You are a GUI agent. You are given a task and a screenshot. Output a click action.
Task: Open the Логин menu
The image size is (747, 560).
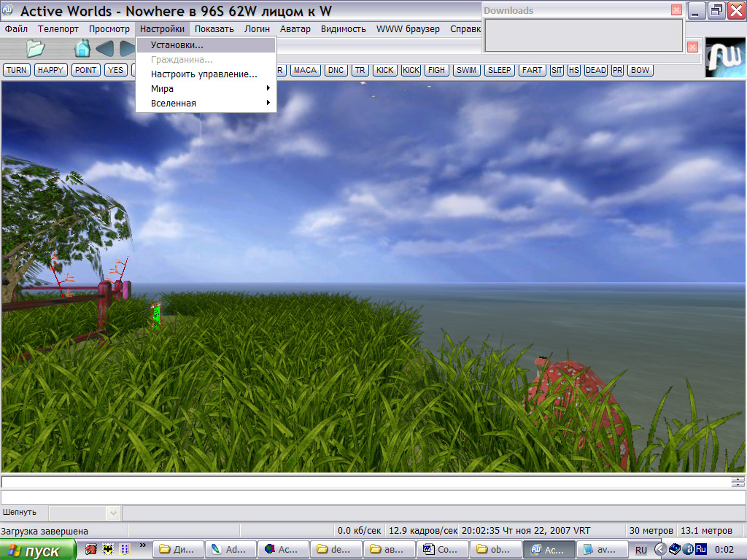click(257, 29)
